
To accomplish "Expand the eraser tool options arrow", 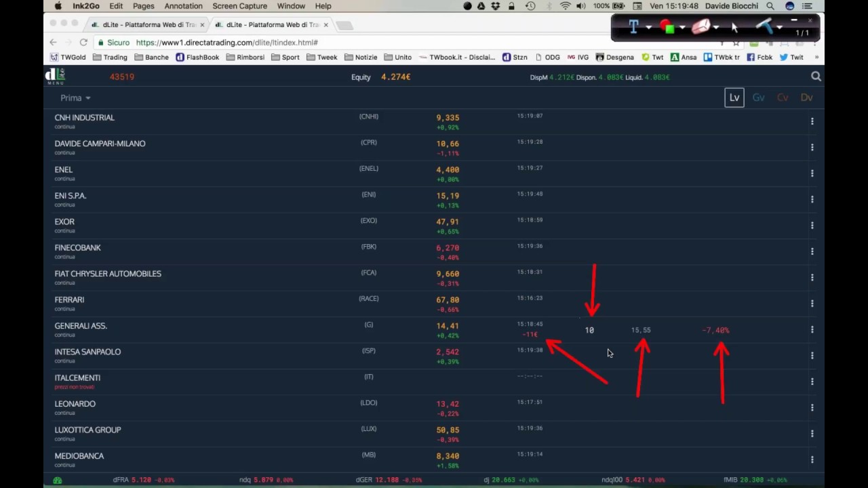I will point(716,28).
